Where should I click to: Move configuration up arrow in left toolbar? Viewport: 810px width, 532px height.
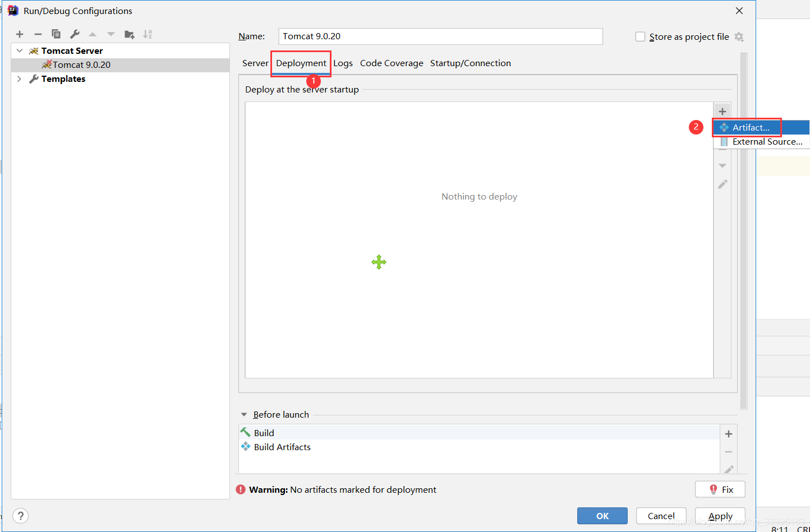click(x=93, y=34)
